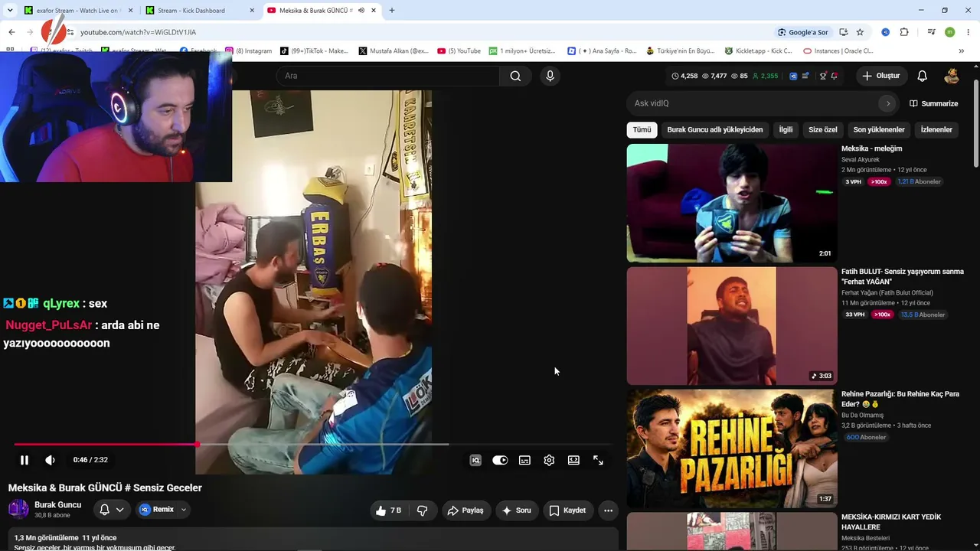Click the vidIQ Summarize button
The image size is (980, 551).
pyautogui.click(x=934, y=103)
